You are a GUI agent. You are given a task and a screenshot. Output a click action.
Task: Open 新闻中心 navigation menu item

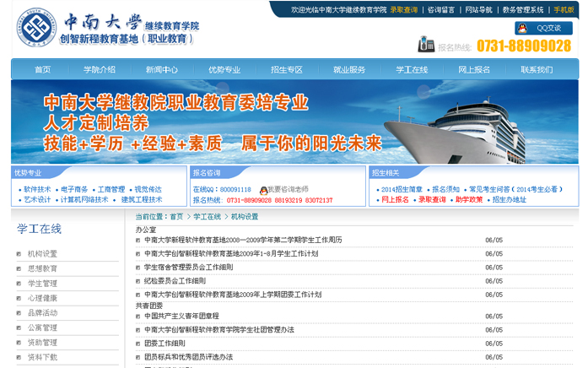(x=162, y=69)
